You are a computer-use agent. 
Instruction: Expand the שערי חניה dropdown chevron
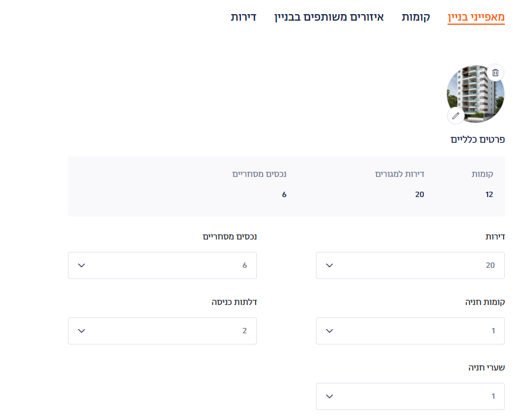tap(329, 396)
